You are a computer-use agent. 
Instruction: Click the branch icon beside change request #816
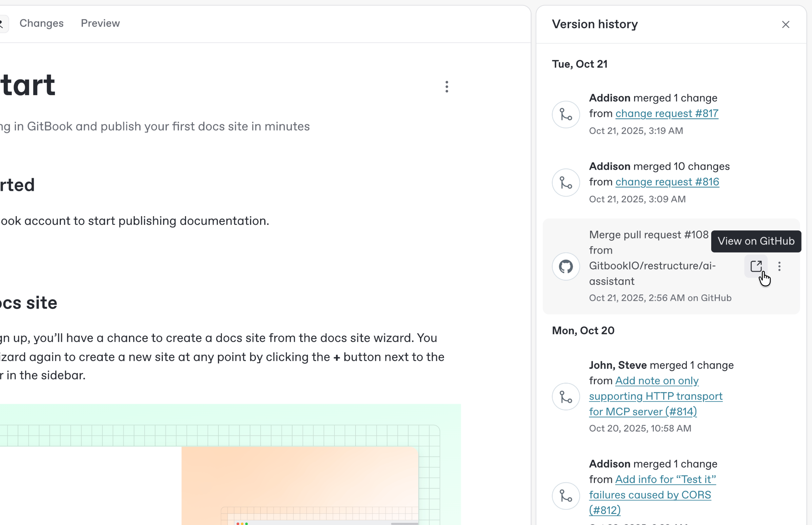coord(565,183)
